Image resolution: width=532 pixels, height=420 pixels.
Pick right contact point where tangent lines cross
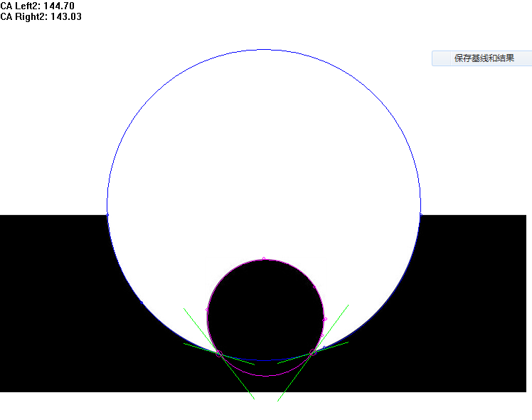pyautogui.click(x=312, y=352)
